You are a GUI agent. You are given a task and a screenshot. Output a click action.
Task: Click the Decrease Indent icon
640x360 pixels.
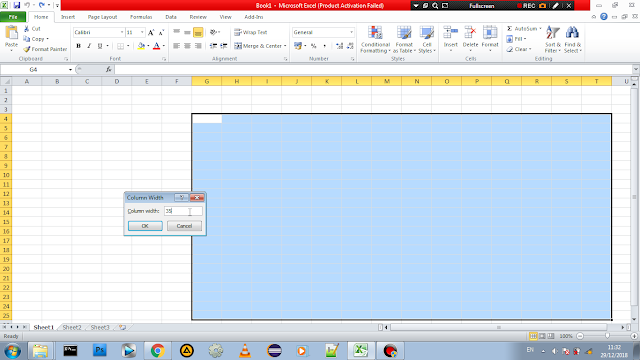213,46
